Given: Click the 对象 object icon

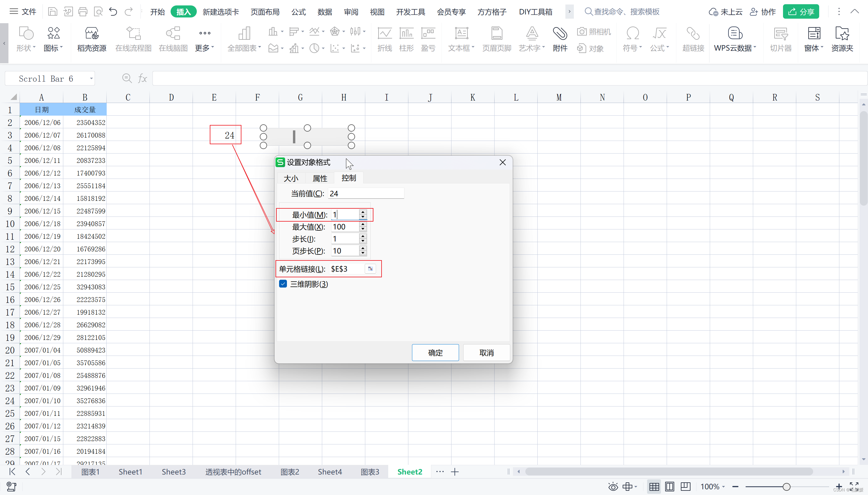Looking at the screenshot, I should [x=590, y=48].
